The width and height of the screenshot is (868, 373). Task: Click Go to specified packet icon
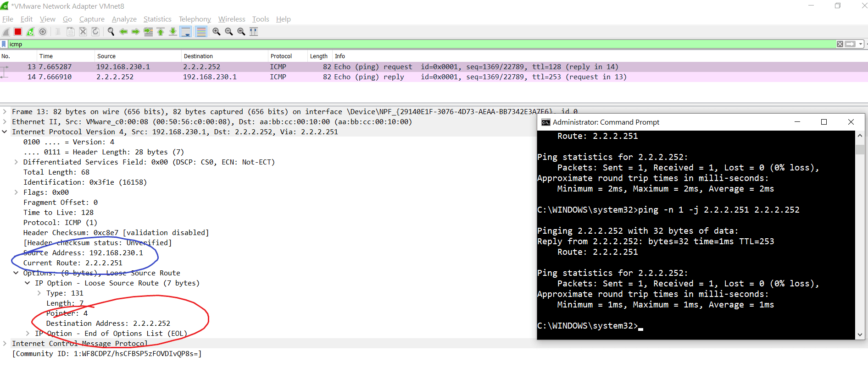148,32
